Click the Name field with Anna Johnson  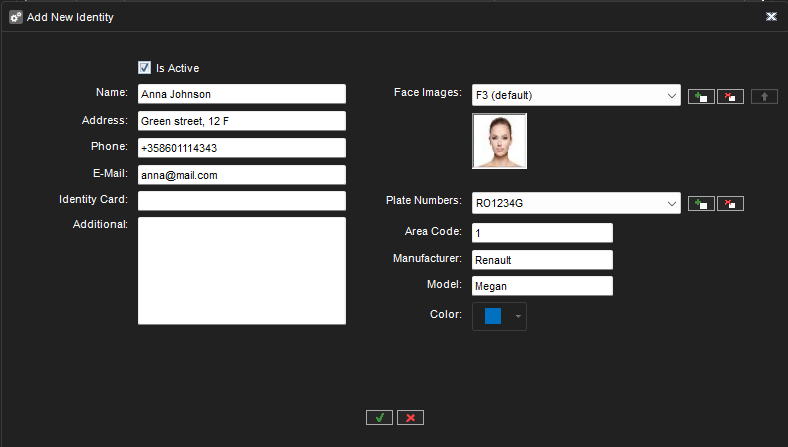coord(241,94)
